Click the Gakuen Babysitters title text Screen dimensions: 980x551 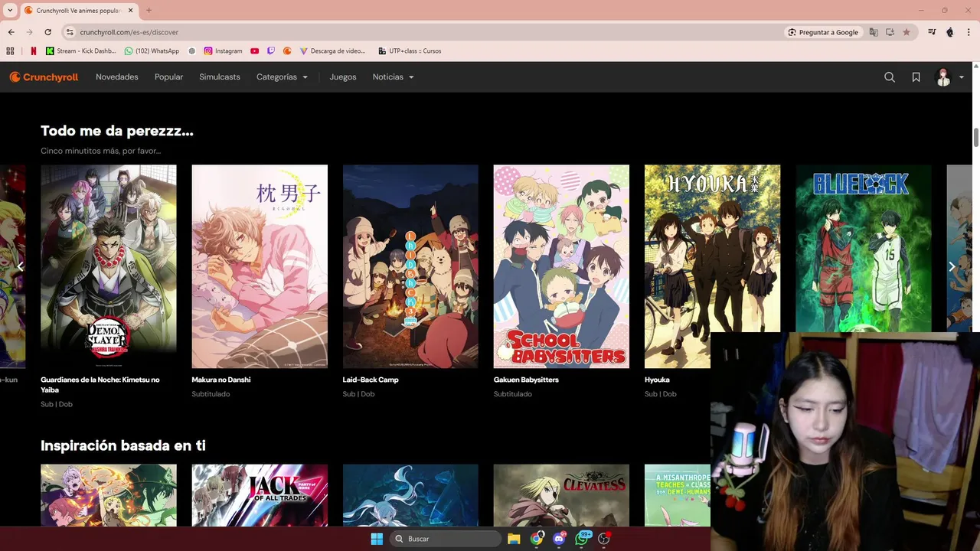(526, 380)
